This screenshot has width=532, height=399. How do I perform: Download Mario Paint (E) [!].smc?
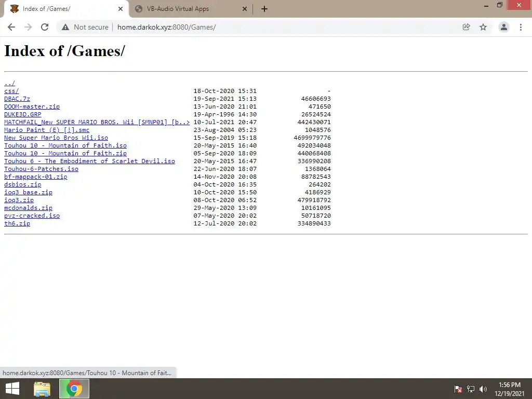pos(47,130)
